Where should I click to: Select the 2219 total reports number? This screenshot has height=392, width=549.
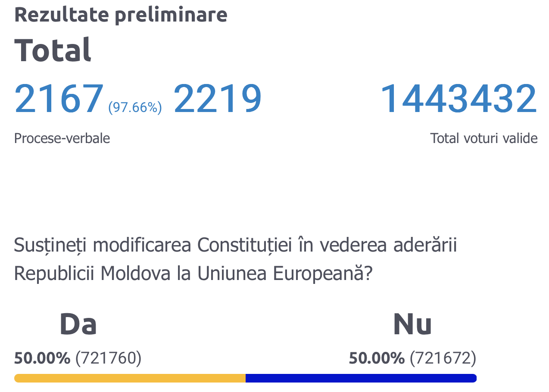coord(218,100)
